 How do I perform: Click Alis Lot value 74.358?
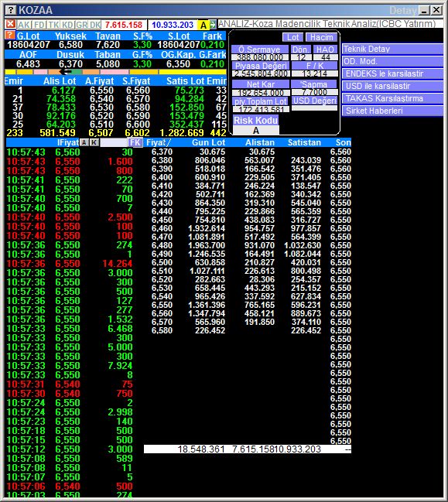(x=61, y=98)
